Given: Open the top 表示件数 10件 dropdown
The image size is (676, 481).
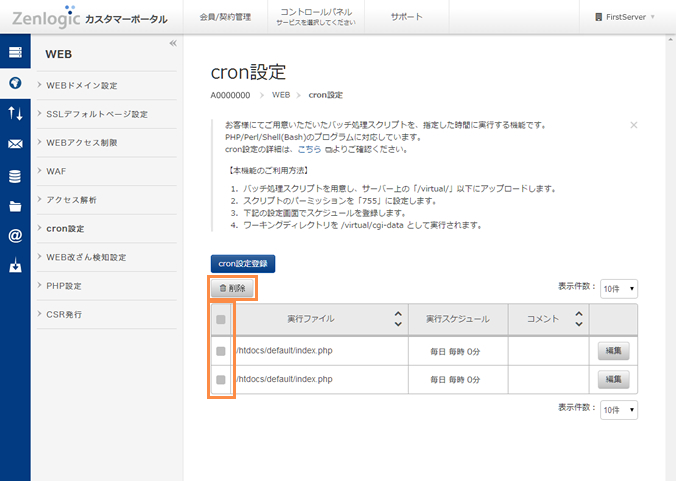Looking at the screenshot, I should click(619, 289).
